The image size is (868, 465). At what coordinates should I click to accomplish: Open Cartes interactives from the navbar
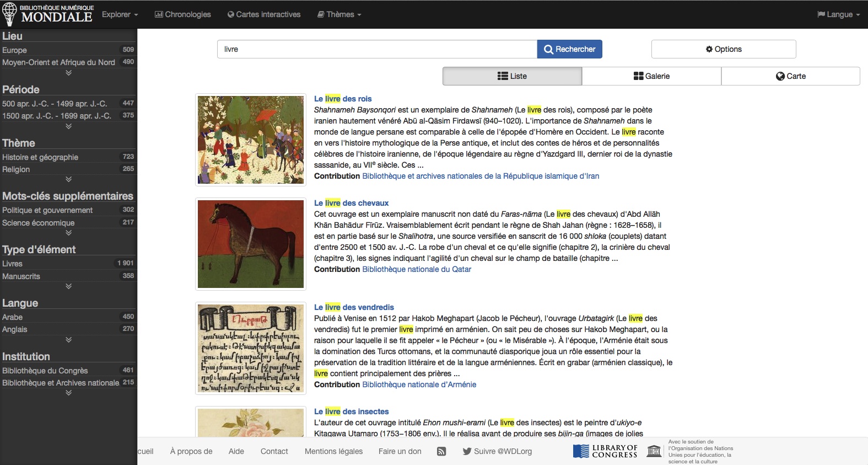point(264,14)
